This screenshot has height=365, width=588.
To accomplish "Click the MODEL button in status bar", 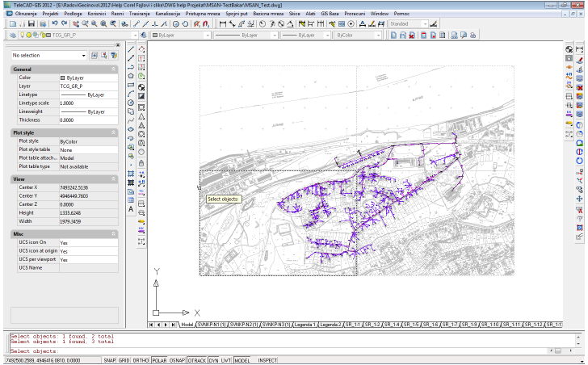I will pos(241,360).
